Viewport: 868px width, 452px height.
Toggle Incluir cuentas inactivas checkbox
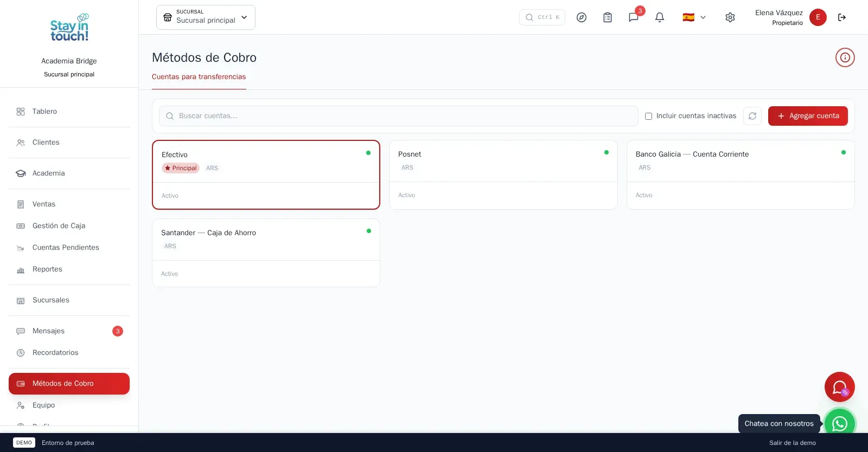click(x=648, y=116)
